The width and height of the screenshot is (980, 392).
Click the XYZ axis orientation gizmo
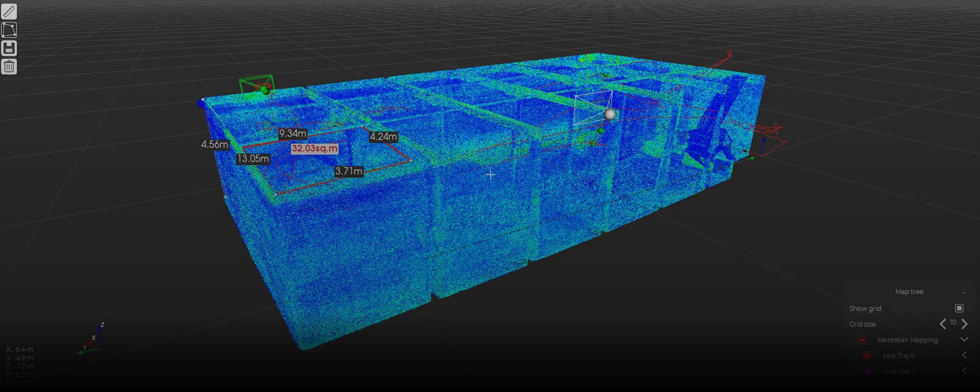pos(92,339)
